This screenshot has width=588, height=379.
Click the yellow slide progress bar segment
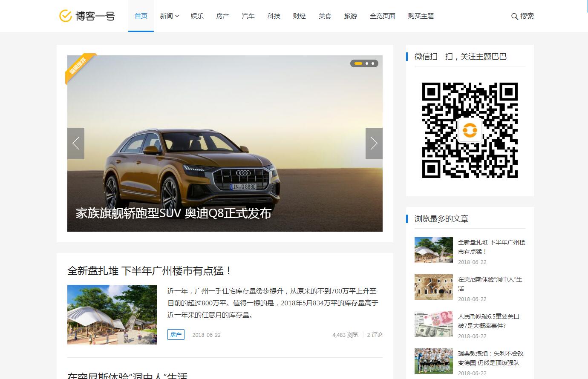358,63
